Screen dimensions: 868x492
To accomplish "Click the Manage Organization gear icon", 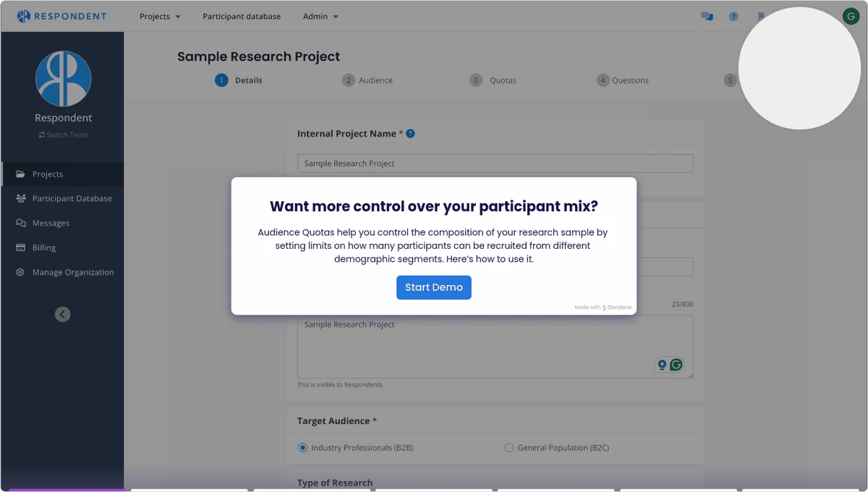I will [20, 272].
